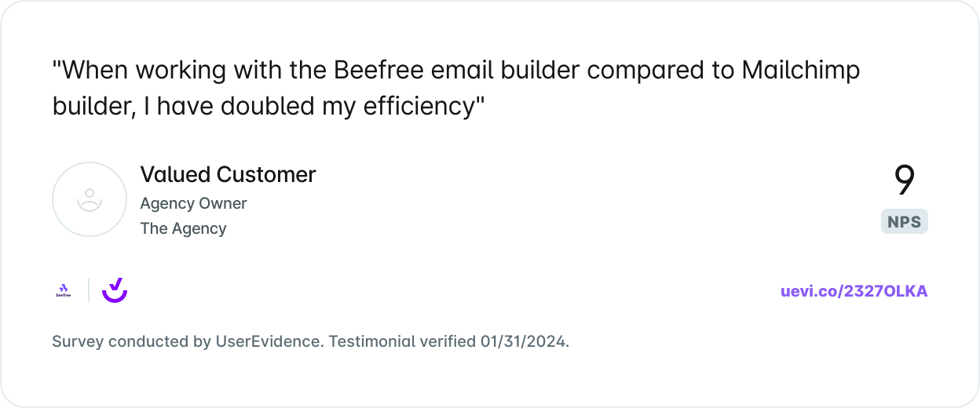Click the 01/31/2024 verification date

coord(522,342)
